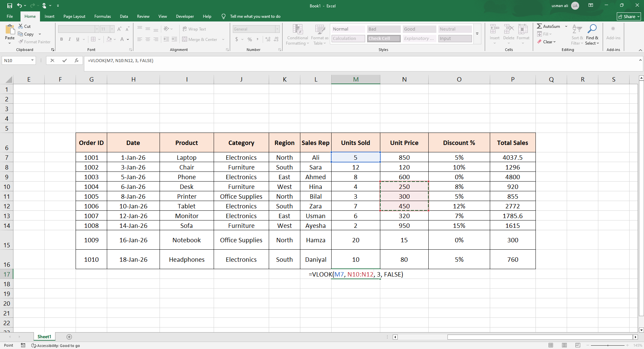
Task: Apply the Check Cell style
Action: (384, 39)
